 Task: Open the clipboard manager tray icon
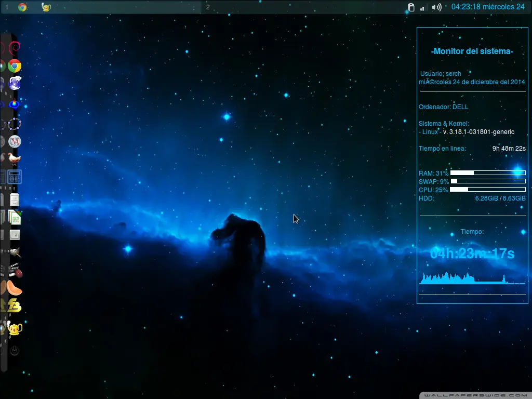point(411,7)
